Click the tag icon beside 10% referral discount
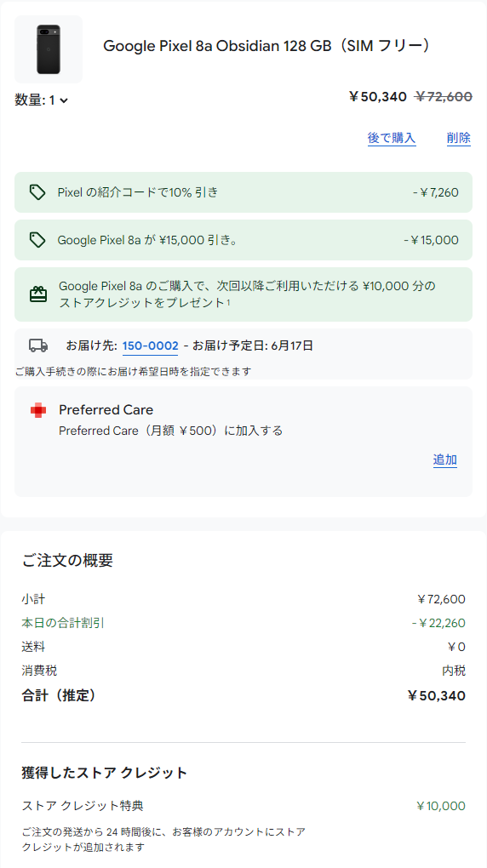 pos(37,192)
